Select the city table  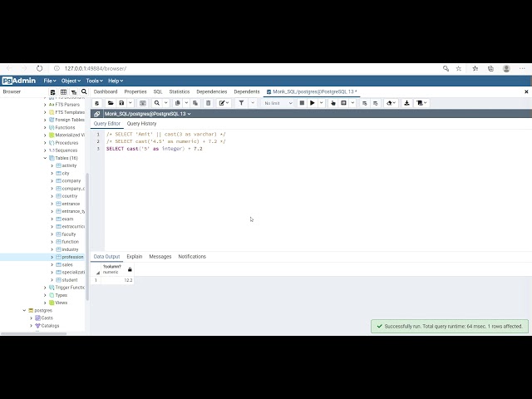tap(66, 174)
